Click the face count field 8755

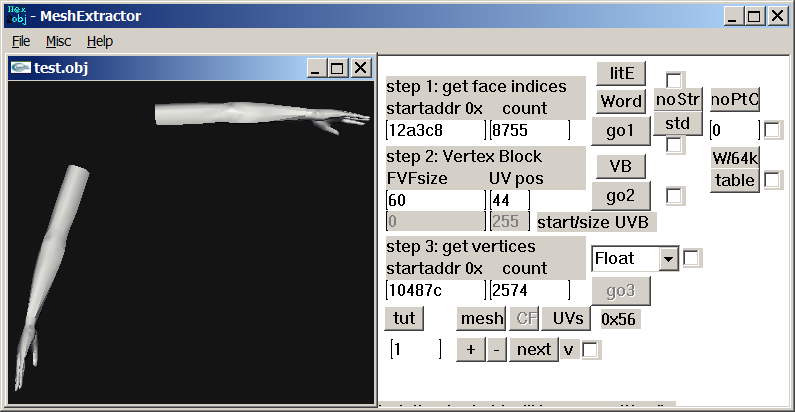pos(530,130)
